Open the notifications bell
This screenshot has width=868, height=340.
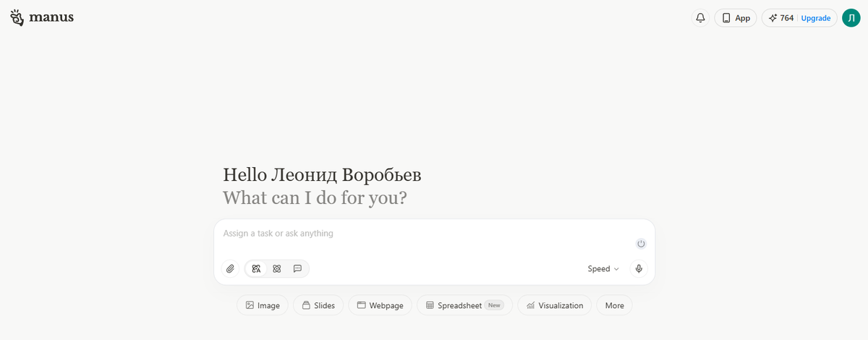700,18
